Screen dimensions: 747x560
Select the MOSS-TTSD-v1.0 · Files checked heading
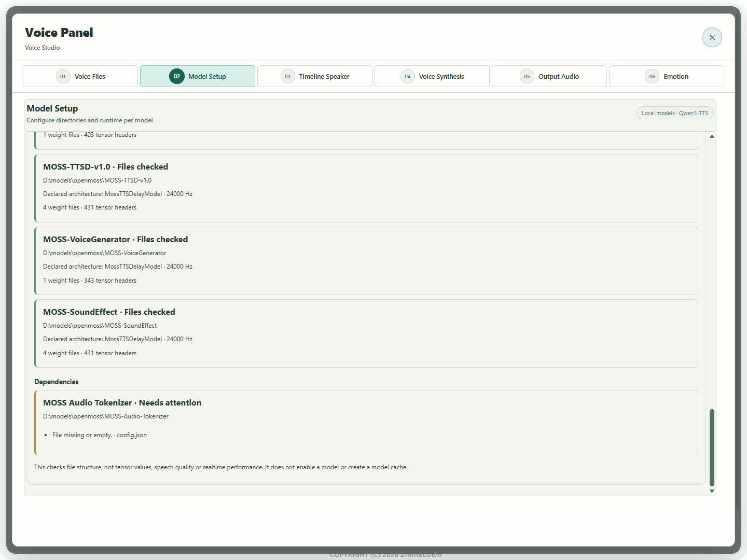click(105, 167)
